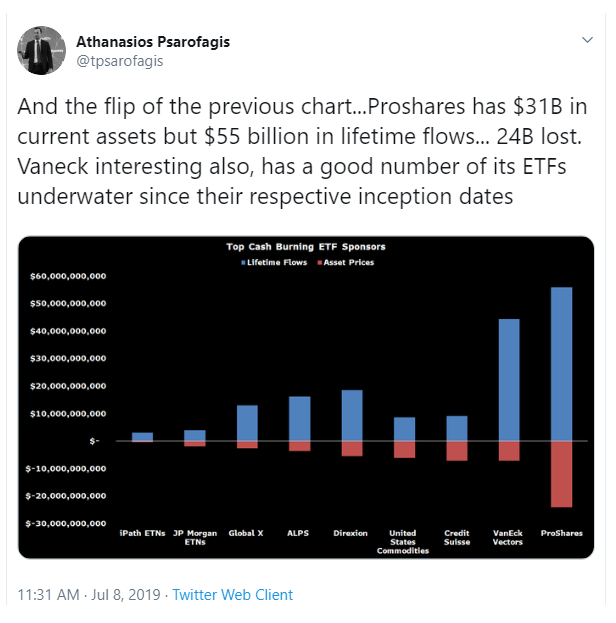This screenshot has width=616, height=623.
Task: Click the Twitter Web Client link
Action: coord(232,595)
